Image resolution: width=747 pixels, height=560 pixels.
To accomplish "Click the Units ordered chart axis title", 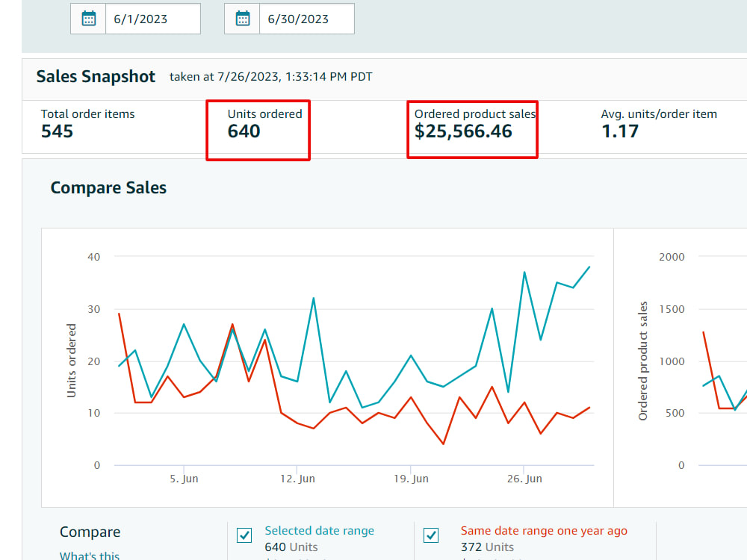I will coord(71,361).
